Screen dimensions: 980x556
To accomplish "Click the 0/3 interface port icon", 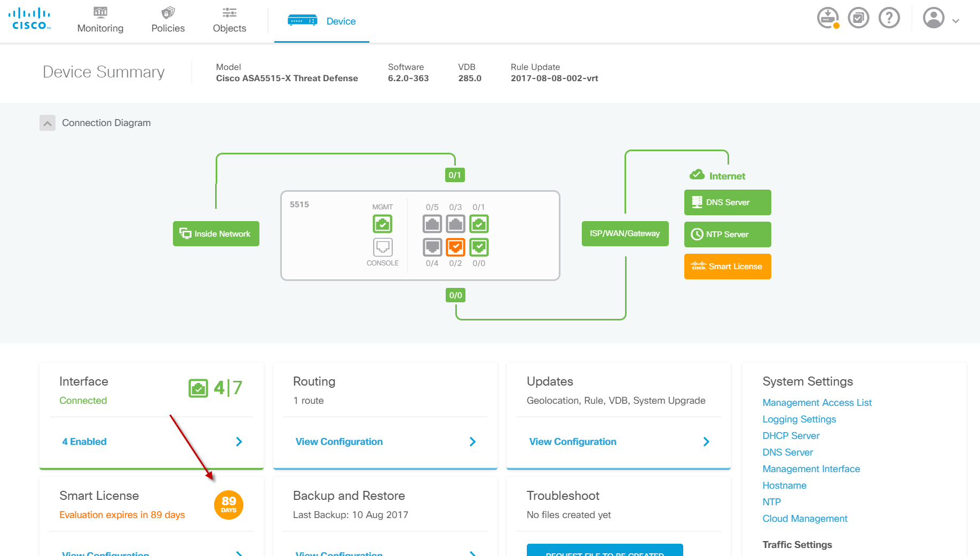I will (x=455, y=224).
